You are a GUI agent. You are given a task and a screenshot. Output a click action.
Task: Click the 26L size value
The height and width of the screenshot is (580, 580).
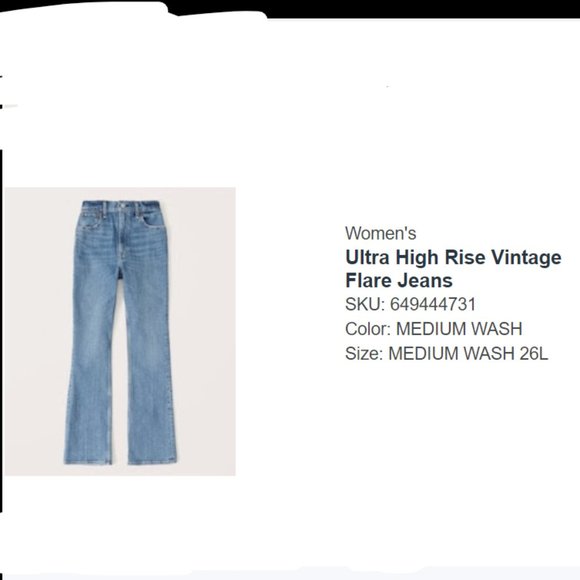(533, 353)
